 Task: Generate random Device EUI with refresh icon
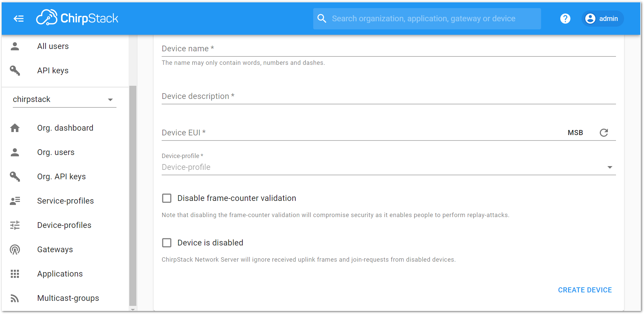(604, 133)
